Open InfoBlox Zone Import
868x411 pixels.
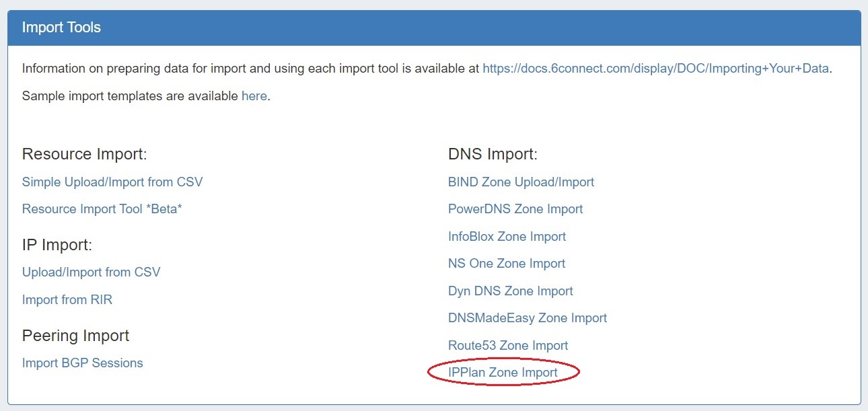point(507,236)
